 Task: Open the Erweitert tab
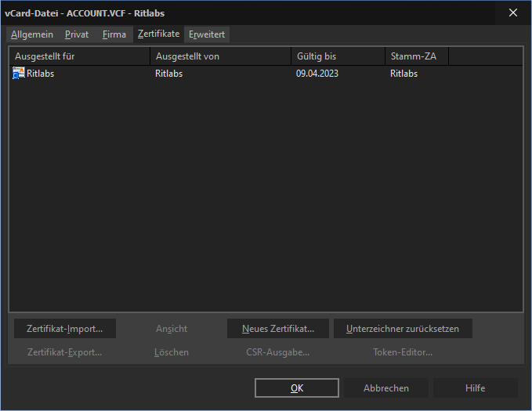207,34
